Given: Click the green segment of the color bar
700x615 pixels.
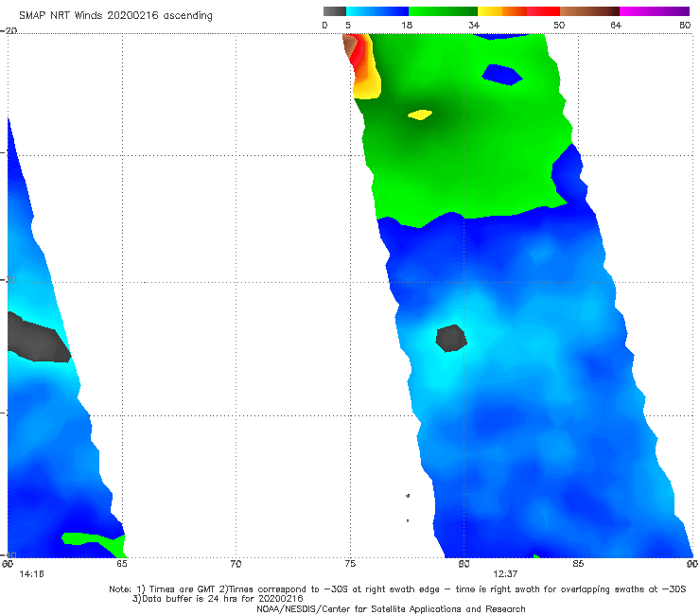Looking at the screenshot, I should 443,11.
